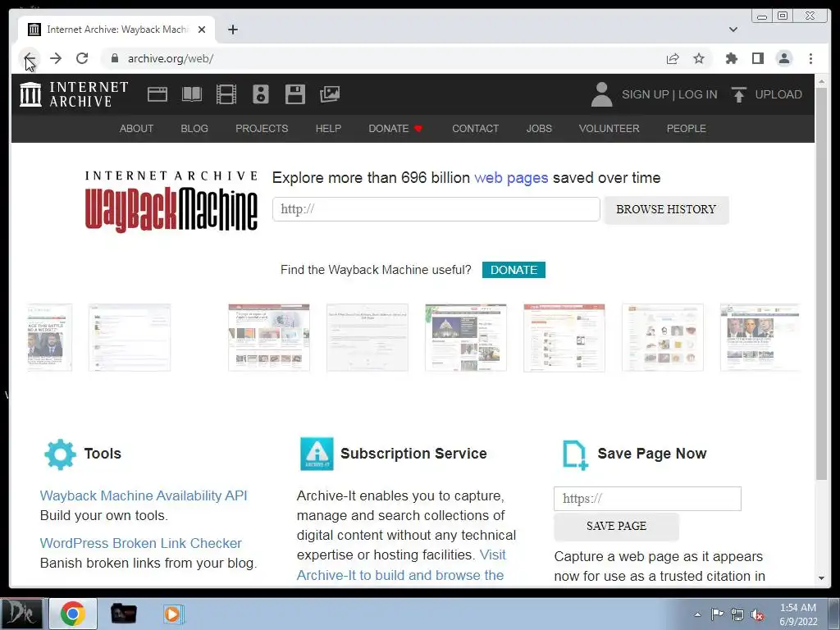Reload the page
840x630 pixels.
82,58
